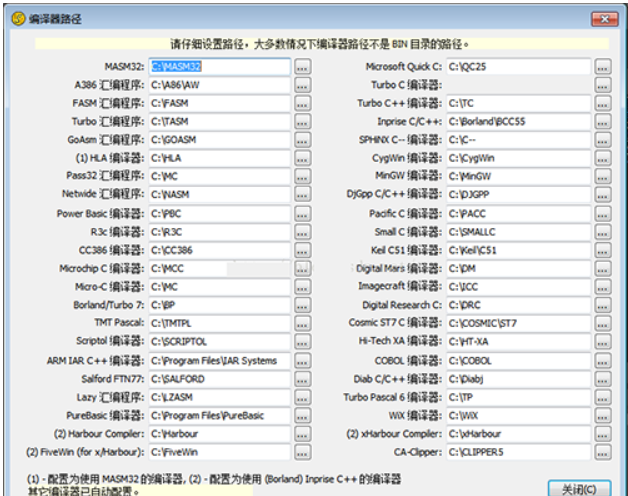The height and width of the screenshot is (496, 628).
Task: Browse for Cosmic ST7 C compiler path
Action: [603, 323]
